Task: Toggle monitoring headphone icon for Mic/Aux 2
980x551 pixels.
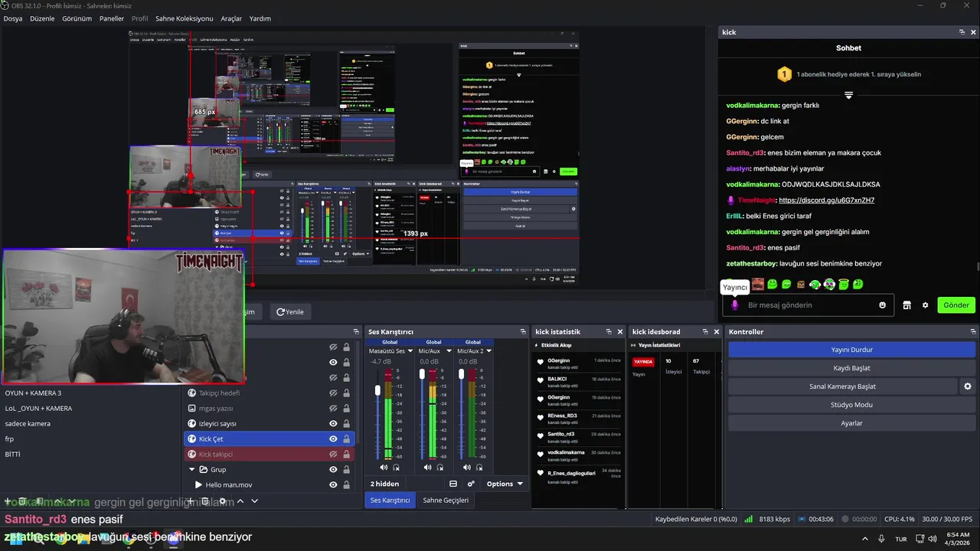Action: click(x=480, y=467)
